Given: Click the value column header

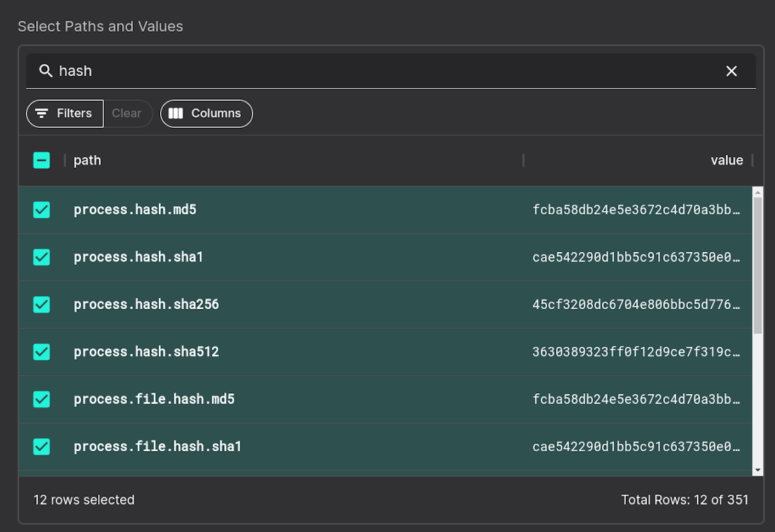Looking at the screenshot, I should (727, 159).
